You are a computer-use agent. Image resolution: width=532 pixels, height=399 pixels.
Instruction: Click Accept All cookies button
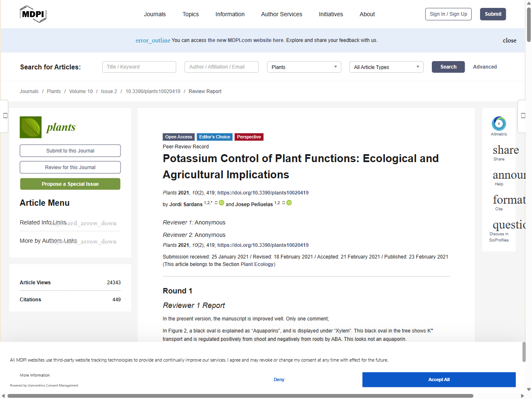pyautogui.click(x=438, y=379)
